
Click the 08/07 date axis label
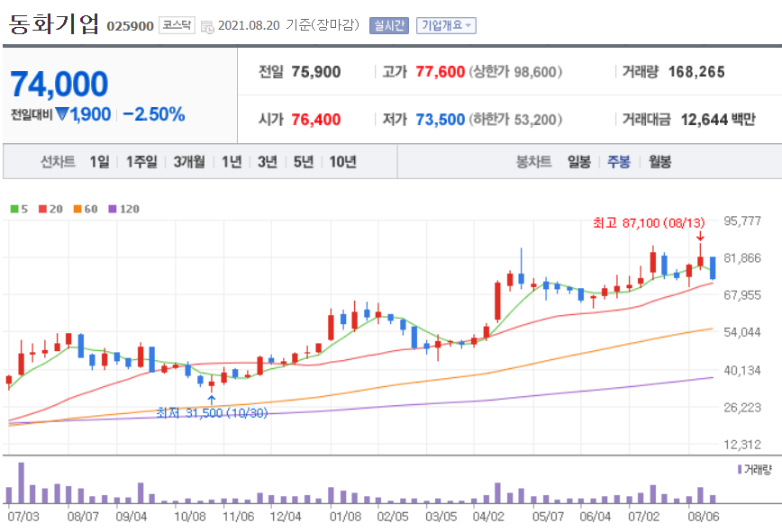point(83,517)
